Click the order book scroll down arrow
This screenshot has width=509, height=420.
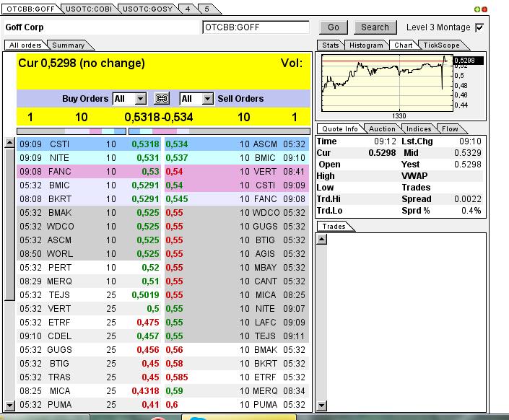[x=9, y=405]
